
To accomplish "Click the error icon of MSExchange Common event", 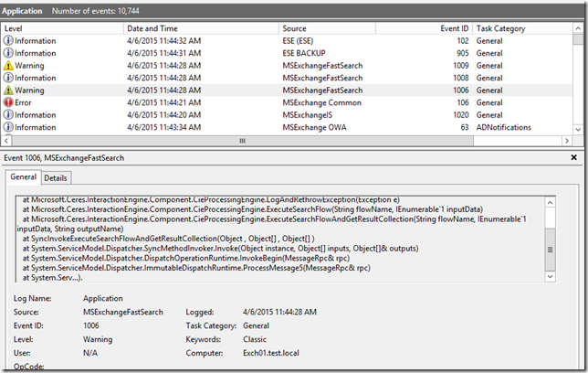I will click(x=8, y=102).
